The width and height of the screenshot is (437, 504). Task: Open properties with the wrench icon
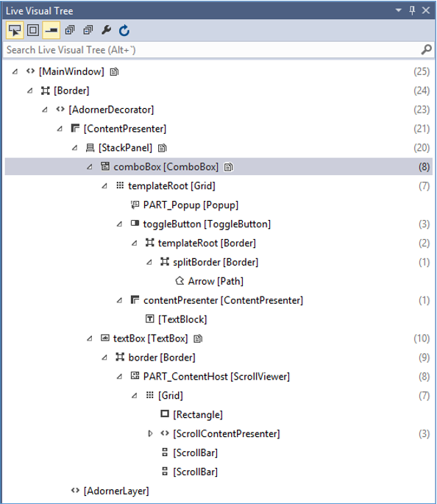tap(106, 30)
